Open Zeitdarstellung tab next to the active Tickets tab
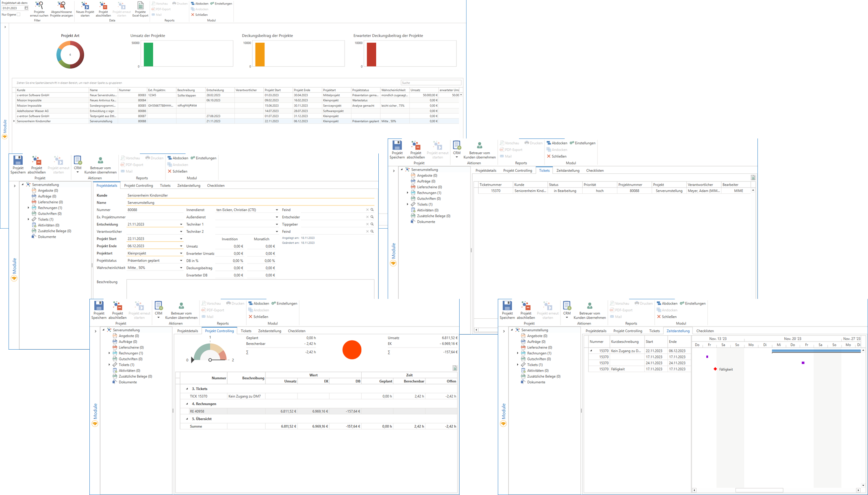868x495 pixels. pos(568,171)
